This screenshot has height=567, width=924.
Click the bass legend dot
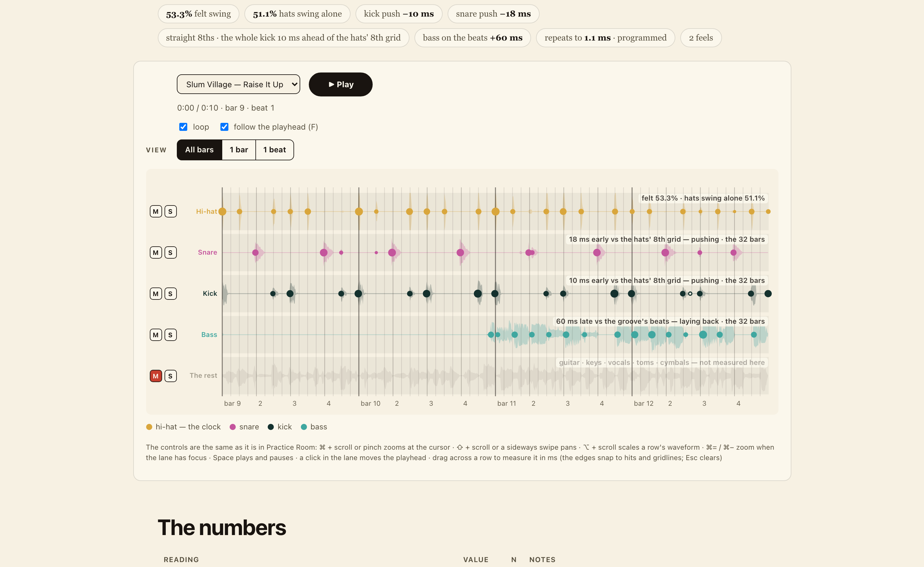[304, 427]
